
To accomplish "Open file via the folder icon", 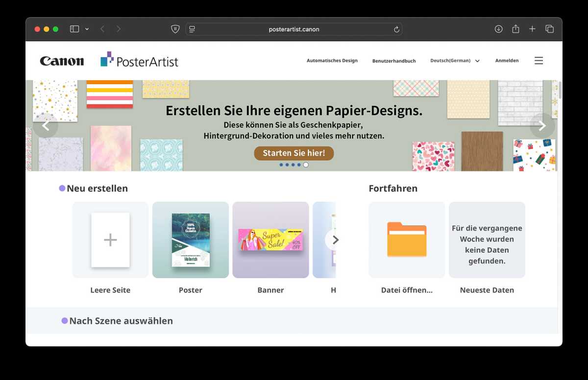I will coord(407,240).
